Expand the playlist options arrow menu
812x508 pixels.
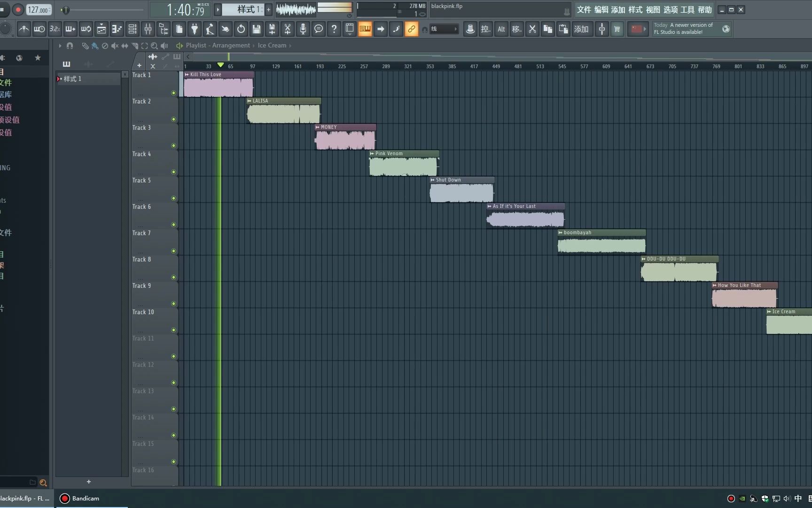pyautogui.click(x=60, y=46)
